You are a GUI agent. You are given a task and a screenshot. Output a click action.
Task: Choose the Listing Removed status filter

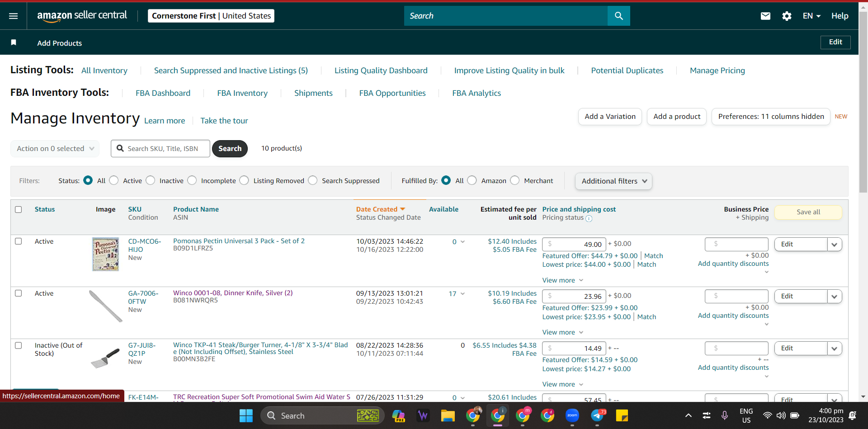click(x=244, y=180)
